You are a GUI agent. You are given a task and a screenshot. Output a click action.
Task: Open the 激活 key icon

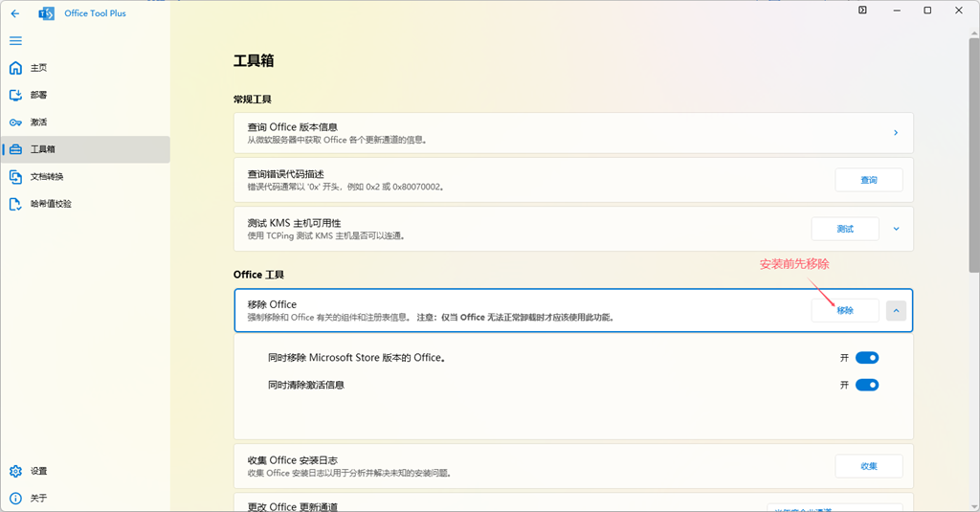[15, 122]
